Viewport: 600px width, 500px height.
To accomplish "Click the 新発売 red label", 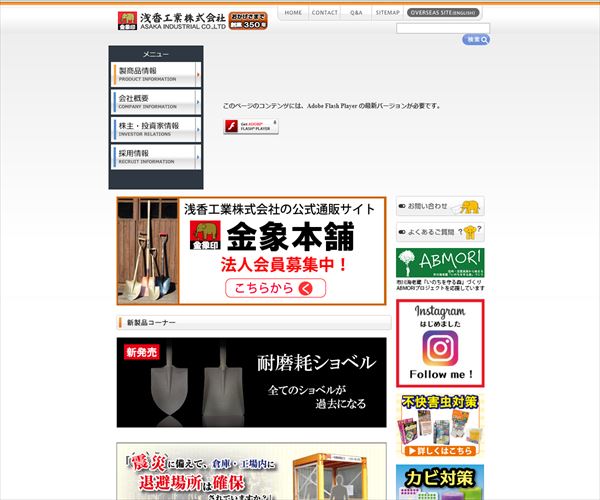I will 141,352.
